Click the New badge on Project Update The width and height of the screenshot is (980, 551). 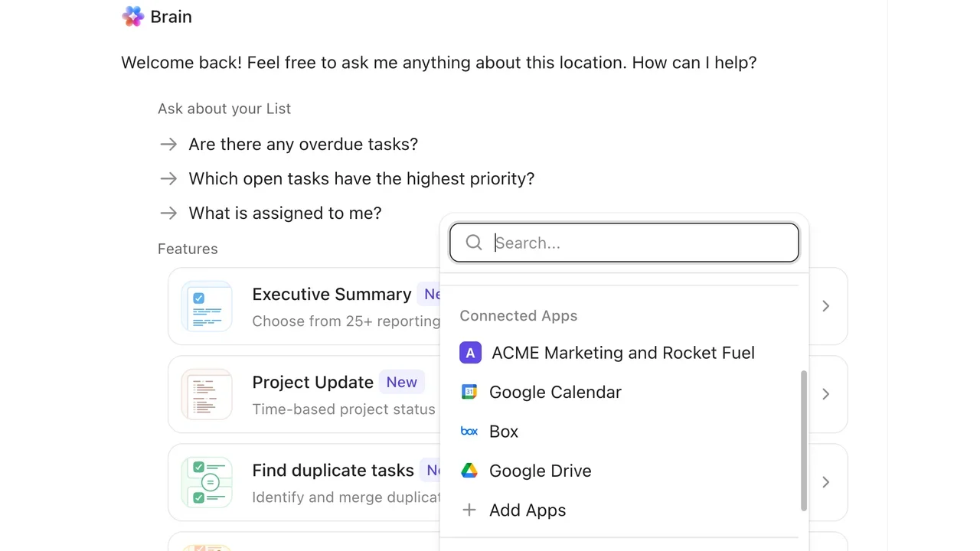(x=402, y=382)
